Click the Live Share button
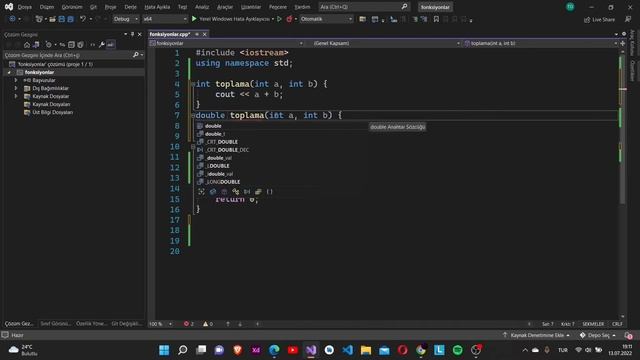Viewport: 640px width, 360px height. click(x=599, y=19)
